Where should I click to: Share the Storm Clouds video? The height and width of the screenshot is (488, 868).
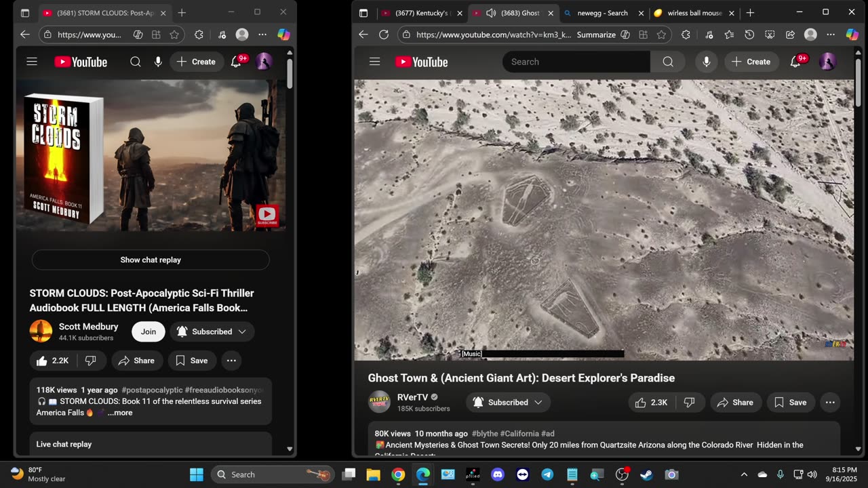pyautogui.click(x=136, y=361)
